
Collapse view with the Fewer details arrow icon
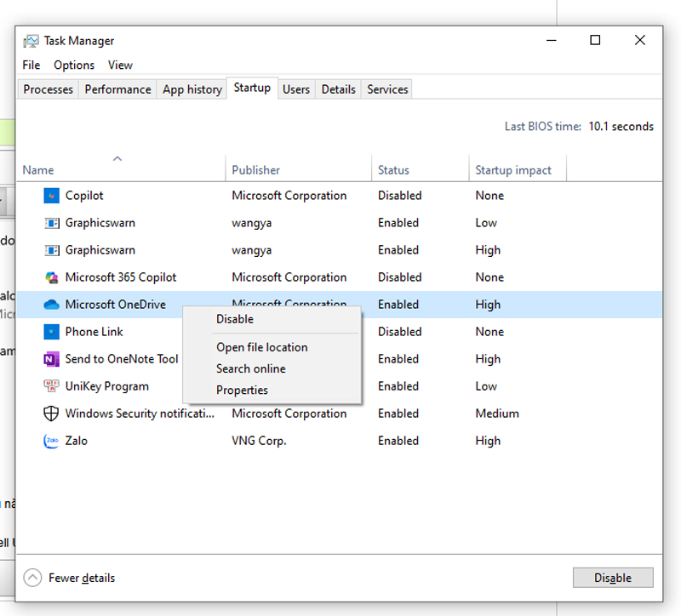click(32, 578)
